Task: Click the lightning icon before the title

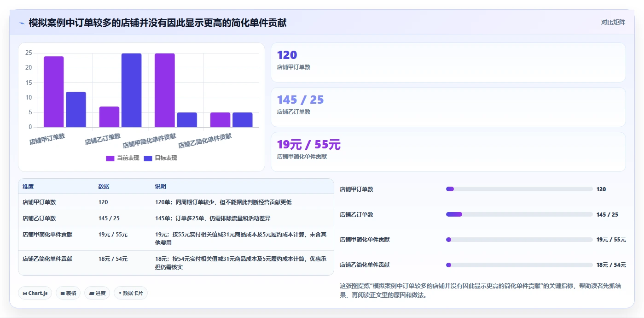Action: click(22, 23)
